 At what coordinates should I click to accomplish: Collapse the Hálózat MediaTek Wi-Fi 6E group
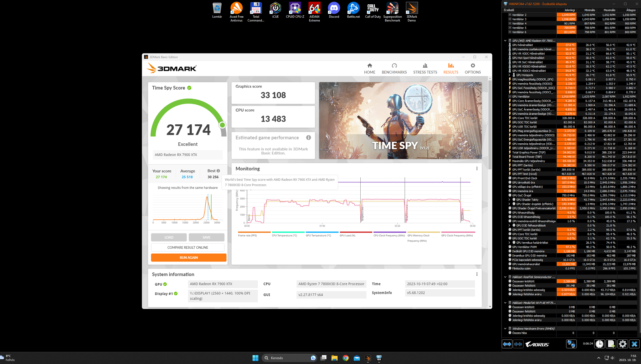tap(505, 303)
